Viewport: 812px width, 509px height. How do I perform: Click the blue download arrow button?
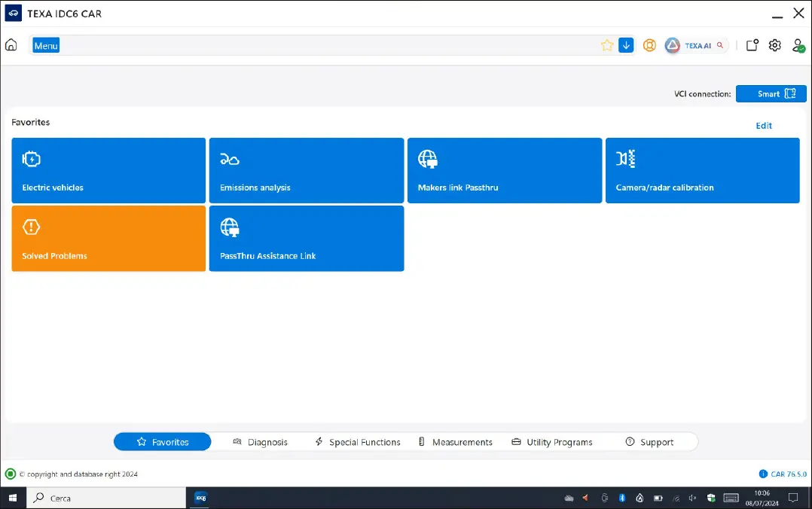[x=626, y=45]
